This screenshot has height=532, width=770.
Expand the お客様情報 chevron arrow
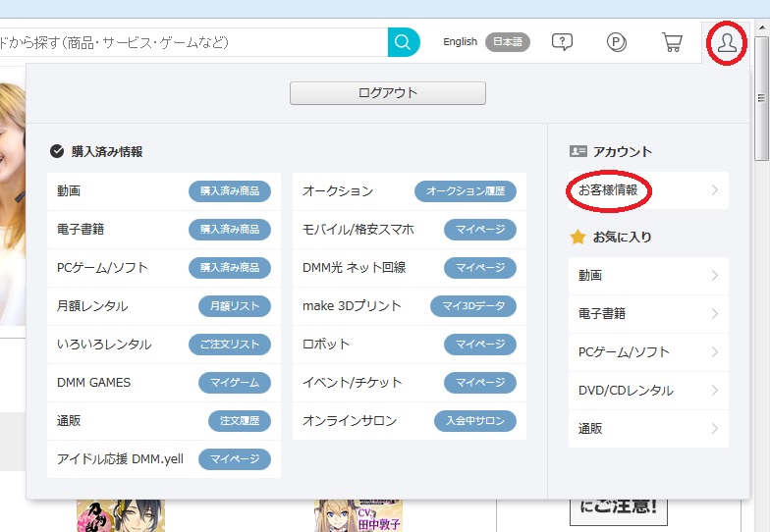[715, 190]
